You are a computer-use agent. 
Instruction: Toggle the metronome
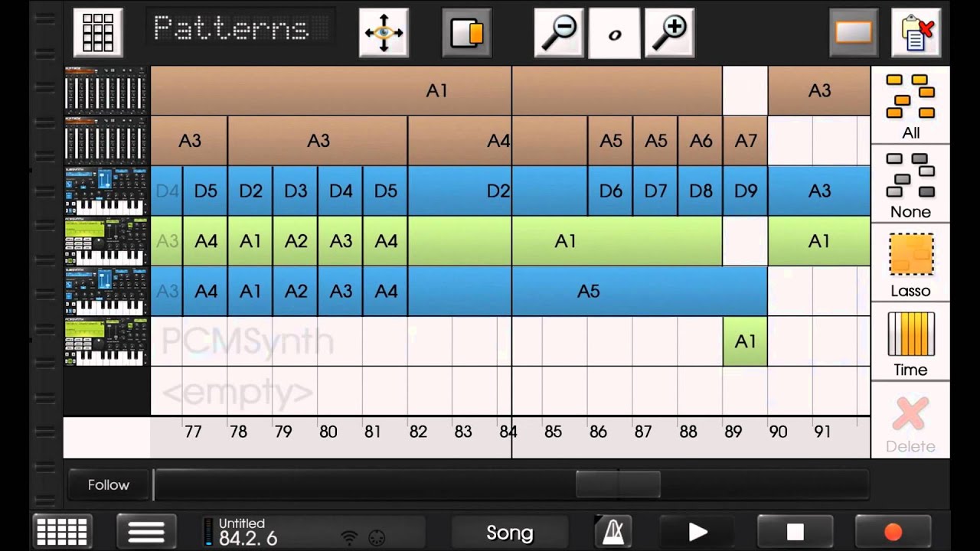point(612,531)
